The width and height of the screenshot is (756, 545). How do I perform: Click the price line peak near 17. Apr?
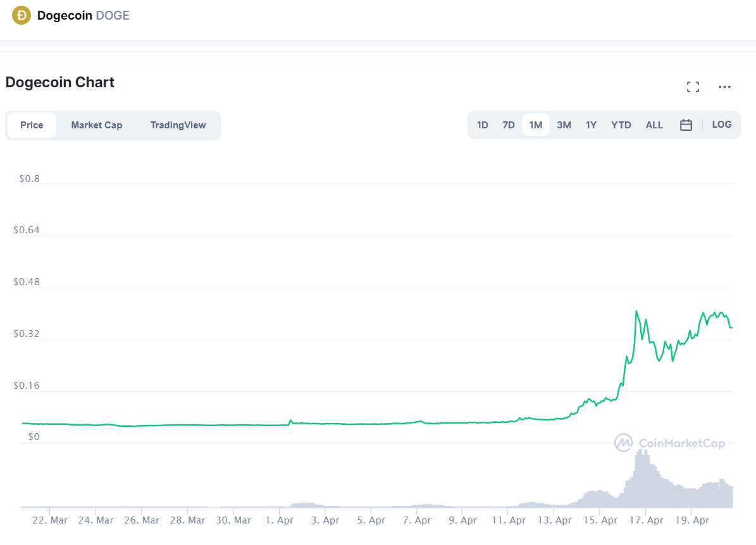coord(637,312)
